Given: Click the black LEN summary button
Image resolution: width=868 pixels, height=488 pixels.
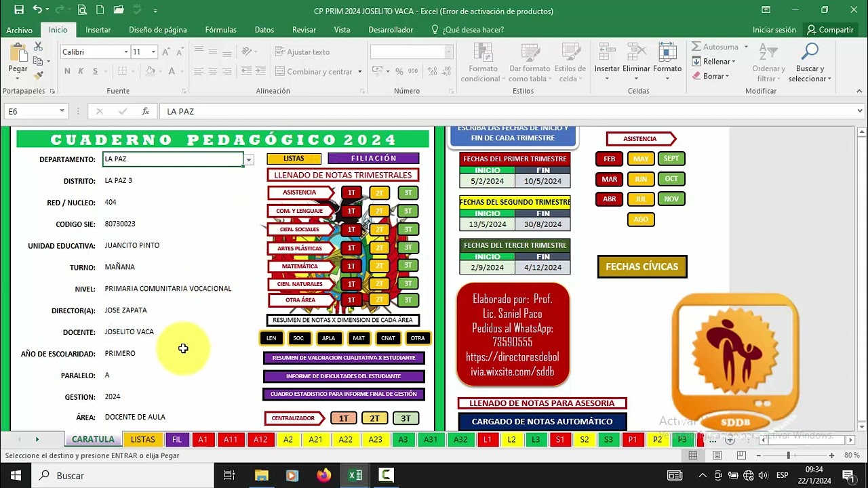Looking at the screenshot, I should coord(271,338).
